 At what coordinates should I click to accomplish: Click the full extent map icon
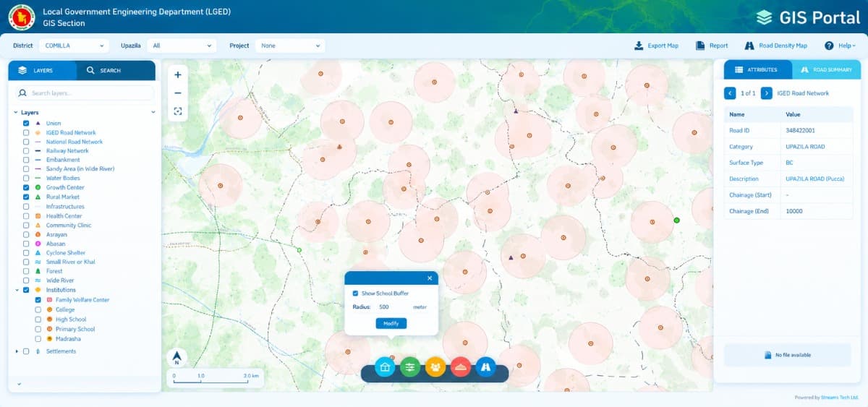tap(178, 111)
